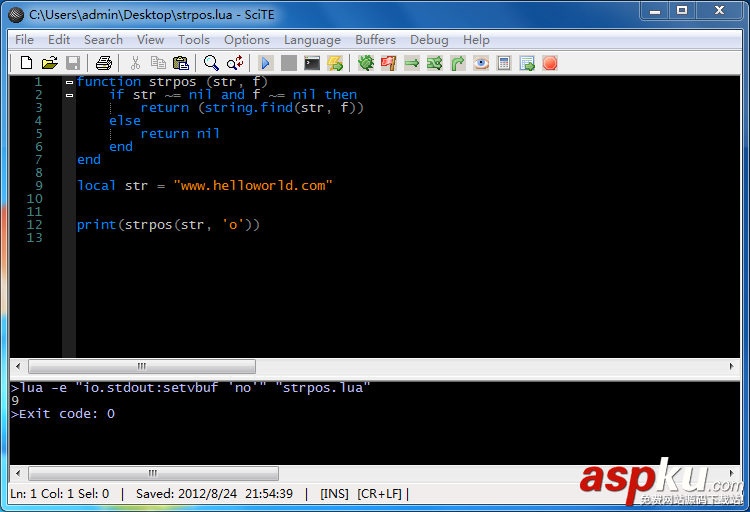Image resolution: width=750 pixels, height=512 pixels.
Task: Step out with curved green arrow icon
Action: tap(458, 63)
